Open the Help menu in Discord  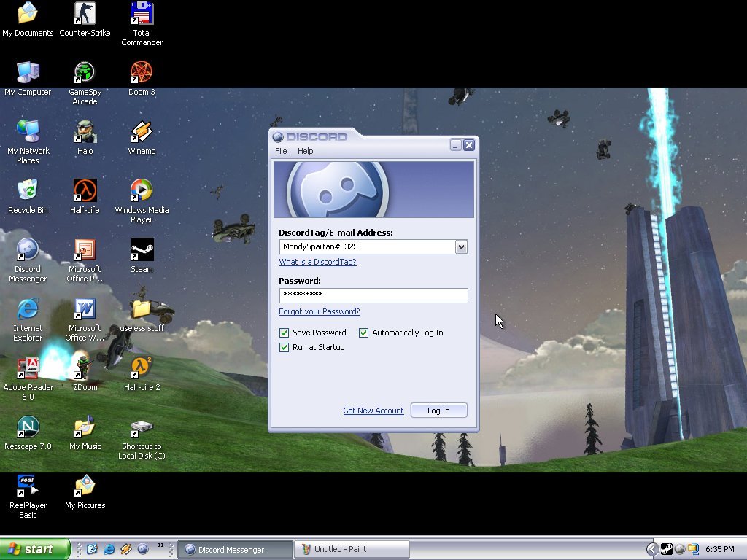point(306,151)
